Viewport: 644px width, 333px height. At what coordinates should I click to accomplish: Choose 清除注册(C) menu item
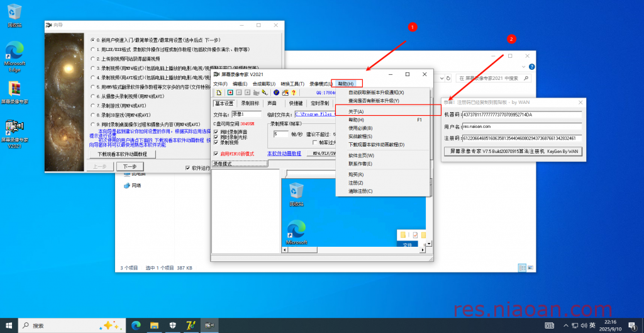pos(383,191)
